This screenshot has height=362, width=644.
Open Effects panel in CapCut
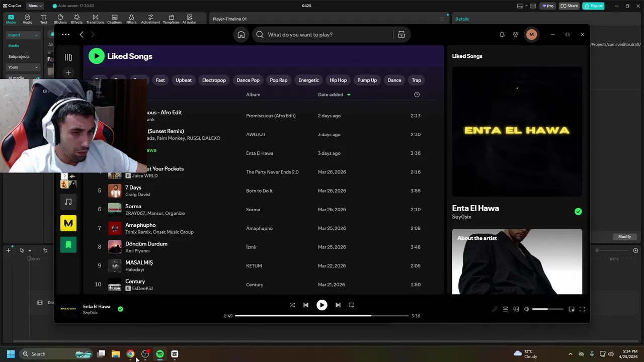(76, 19)
